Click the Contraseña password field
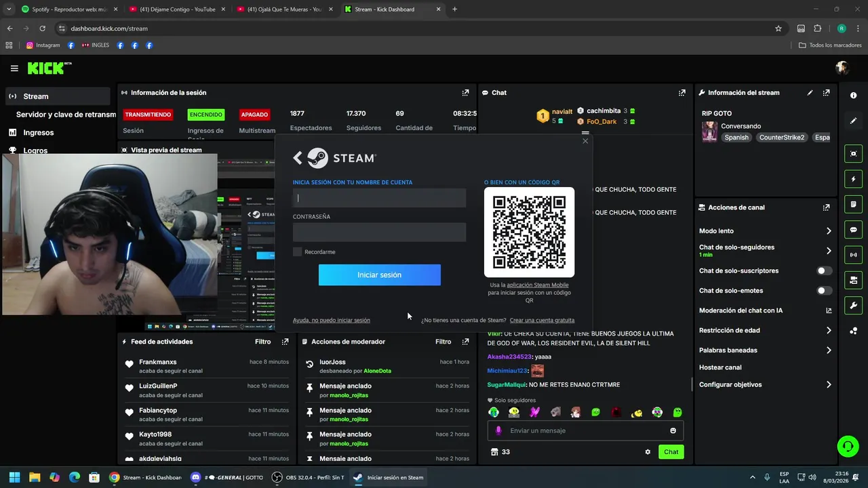The image size is (868, 488). 379,232
